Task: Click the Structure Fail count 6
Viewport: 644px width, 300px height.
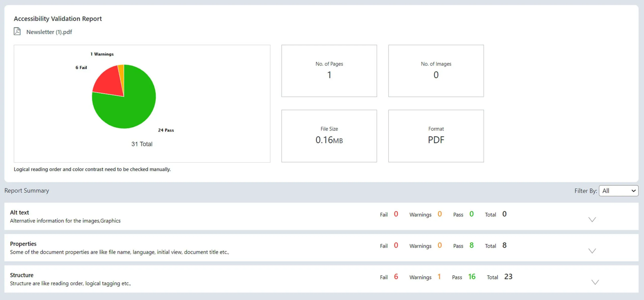Action: [x=396, y=277]
